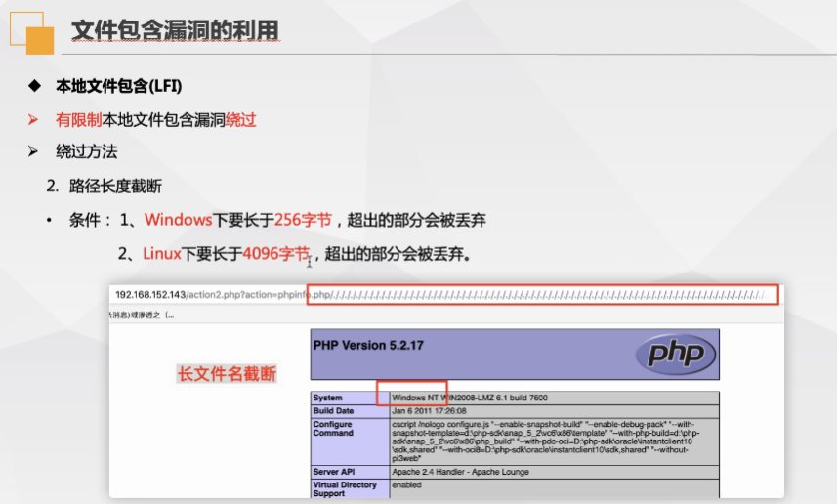Click the value Windows NT WIN2008-LMZ 6.1 build 7600
Viewport: 837px width, 504px height.
pos(470,398)
